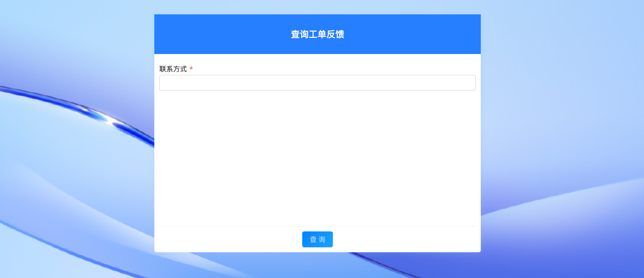Click the background below the form card
This screenshot has width=644, height=278.
click(317, 265)
